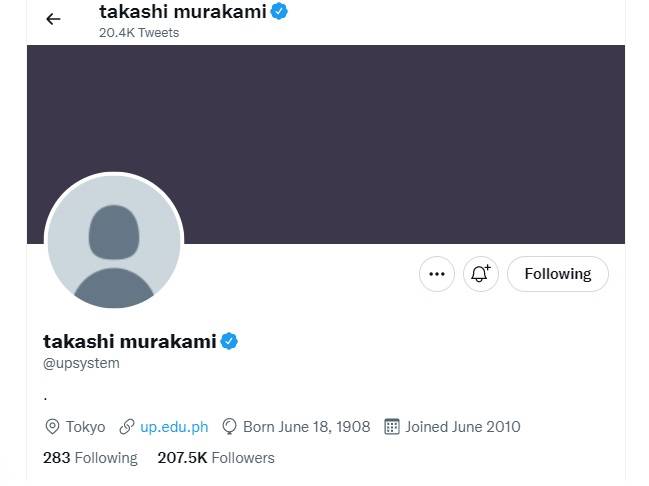View the 207.5K Followers list
The width and height of the screenshot is (649, 486).
tap(216, 458)
